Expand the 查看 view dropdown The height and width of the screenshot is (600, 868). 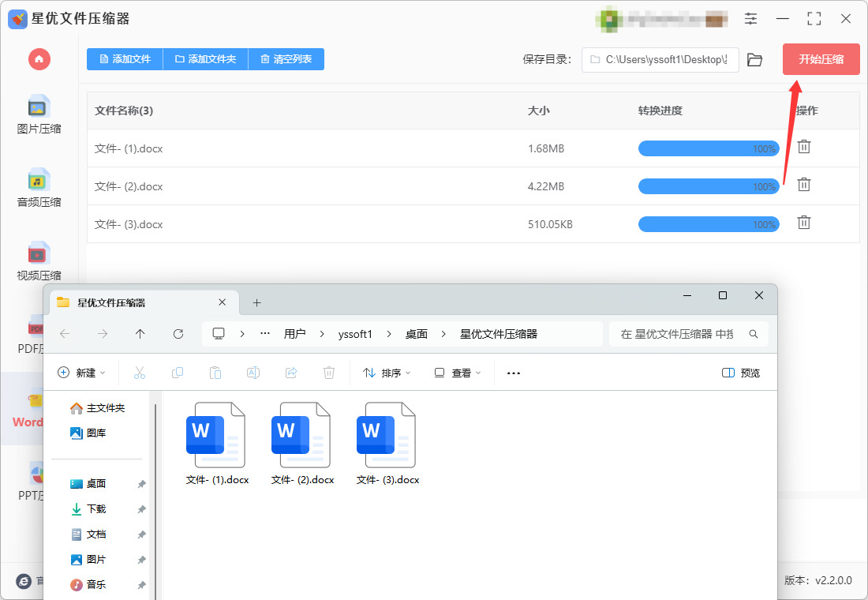coord(457,373)
